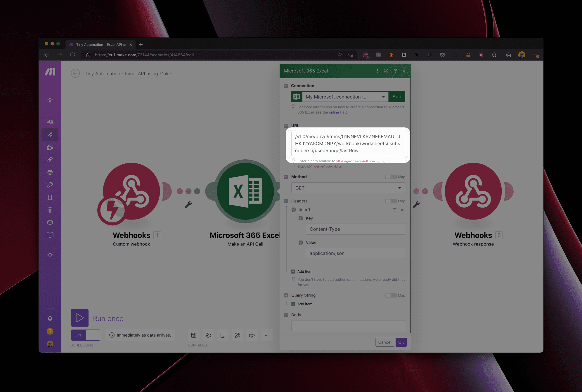Screen dimensions: 582x392
Task: Open GET method dropdown
Action: click(x=348, y=188)
